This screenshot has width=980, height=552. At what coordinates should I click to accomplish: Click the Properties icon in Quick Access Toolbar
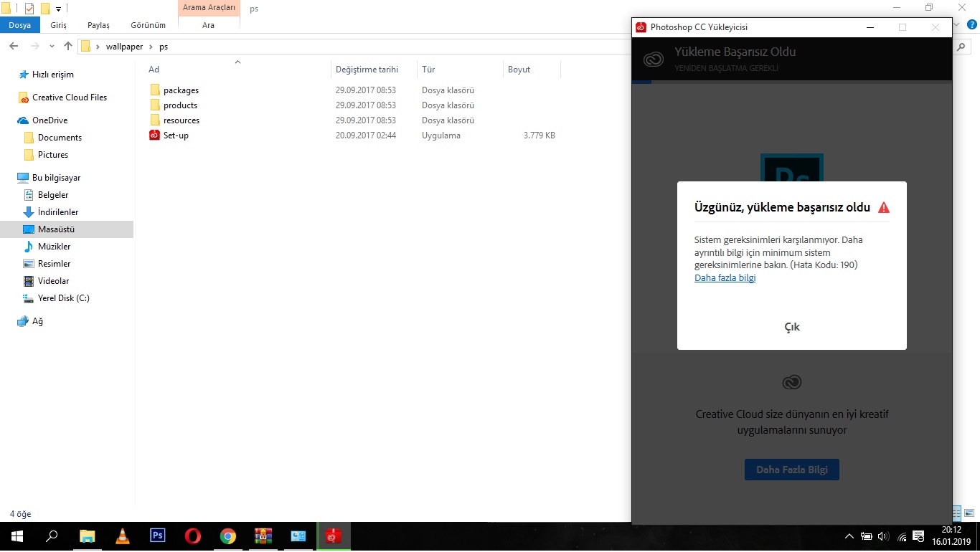click(29, 9)
